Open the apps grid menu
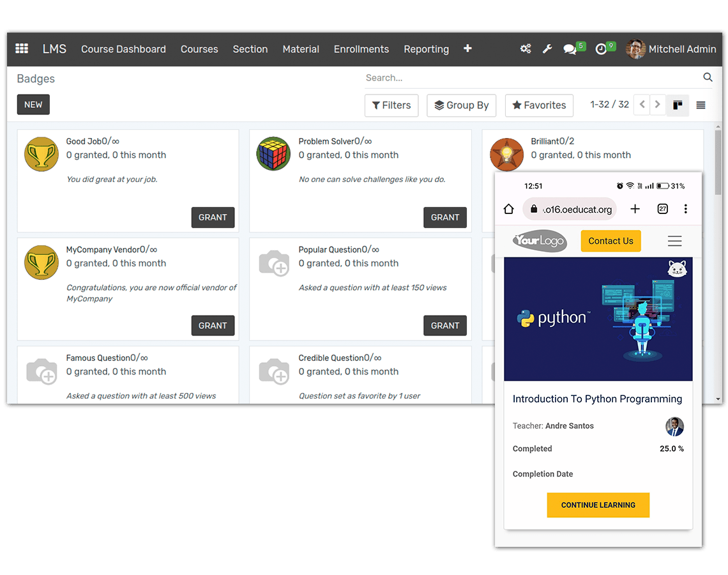728x575 pixels. [22, 49]
